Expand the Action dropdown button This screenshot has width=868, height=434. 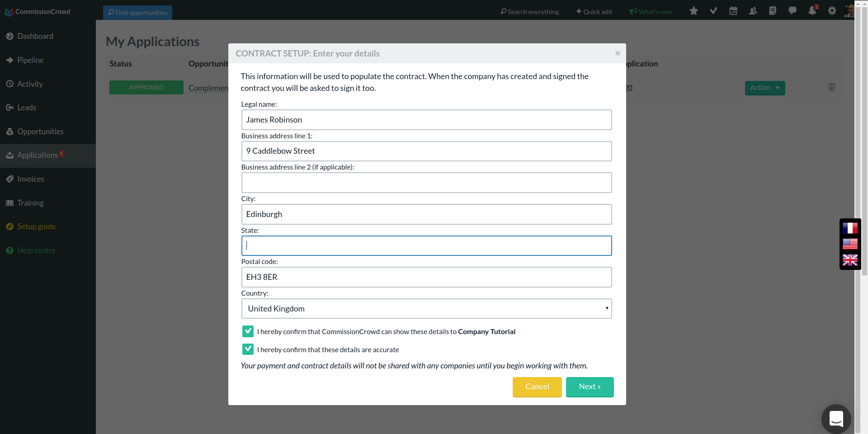coord(764,88)
